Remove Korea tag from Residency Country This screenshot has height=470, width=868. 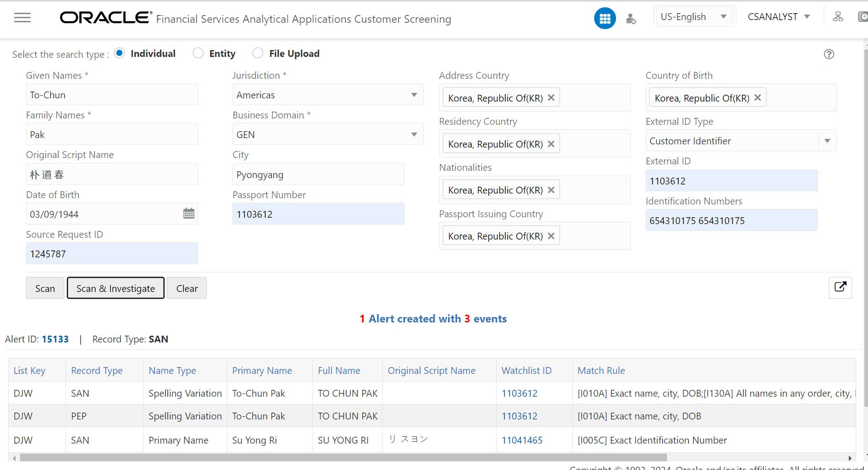551,144
